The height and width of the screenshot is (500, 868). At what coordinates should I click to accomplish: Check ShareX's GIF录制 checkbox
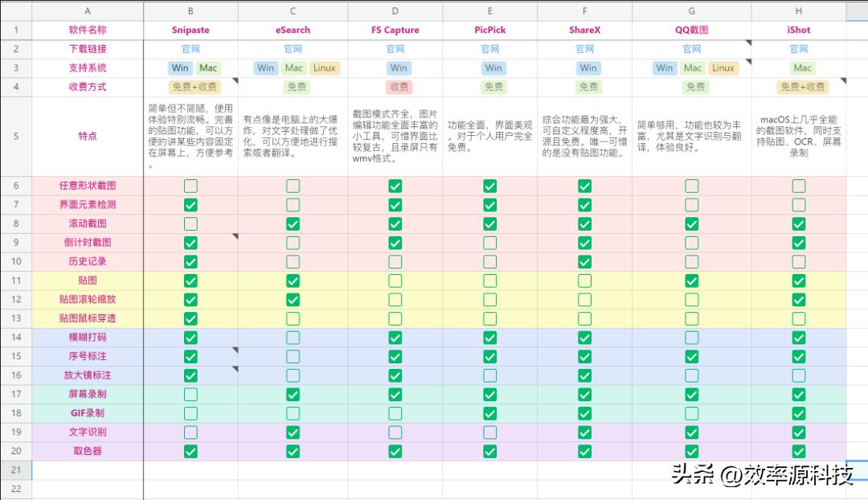(584, 413)
